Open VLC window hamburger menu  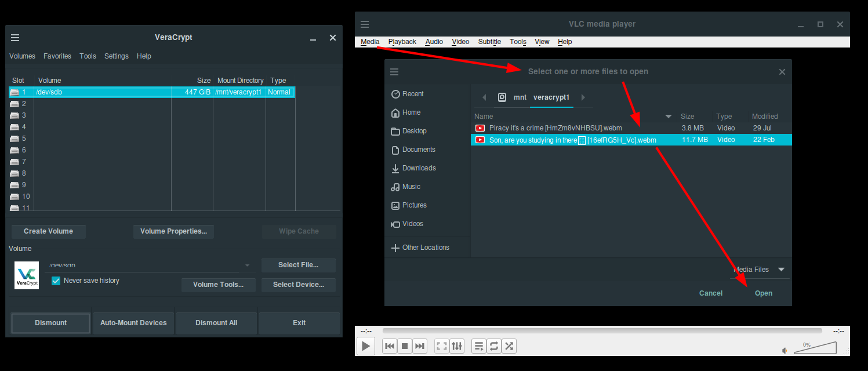365,24
